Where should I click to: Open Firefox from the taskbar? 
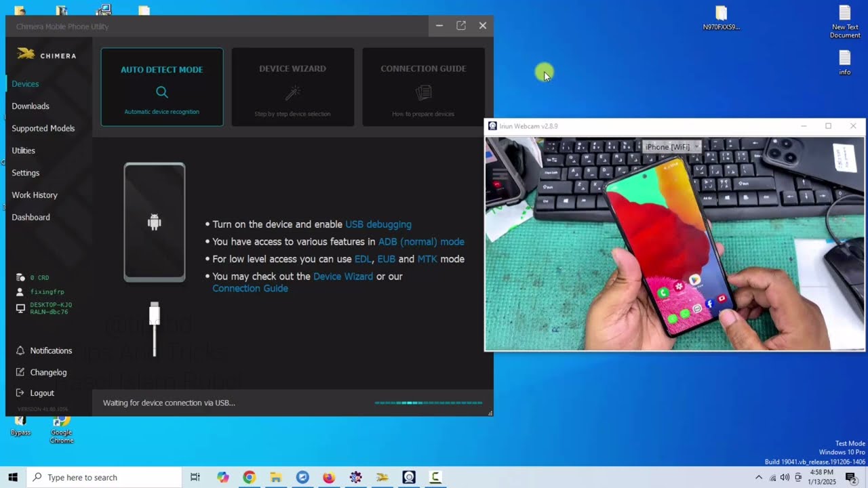coord(329,477)
